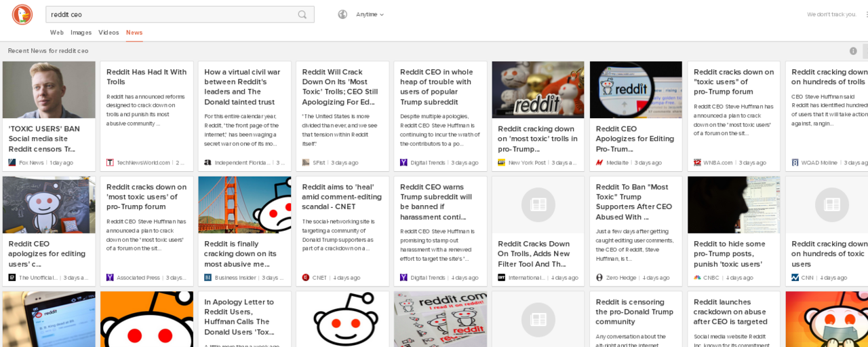868x347 pixels.
Task: Click the New York Post source icon
Action: (x=501, y=162)
